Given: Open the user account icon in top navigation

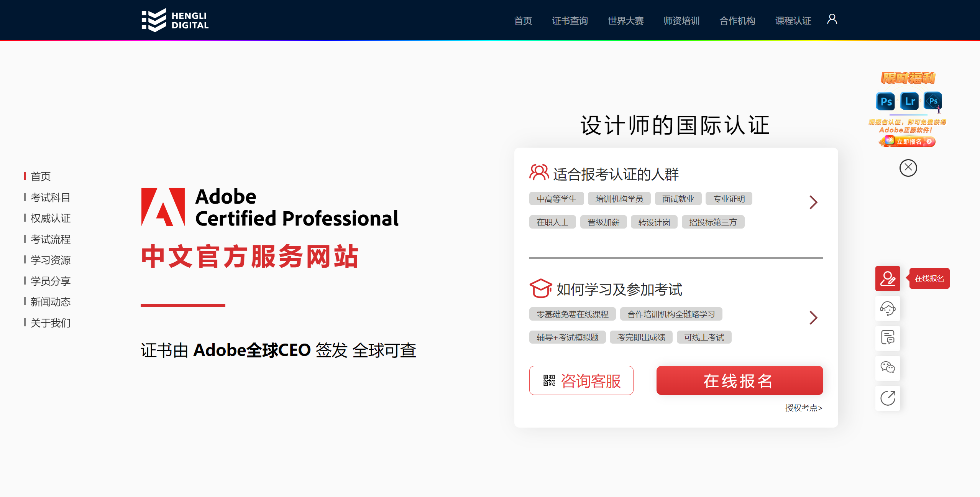Looking at the screenshot, I should 832,20.
